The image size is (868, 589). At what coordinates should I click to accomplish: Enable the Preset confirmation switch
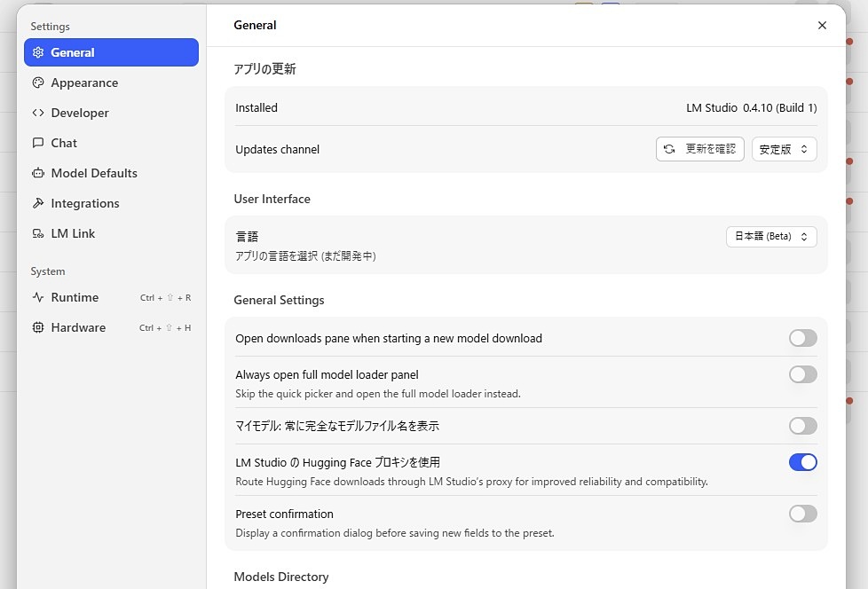(802, 514)
